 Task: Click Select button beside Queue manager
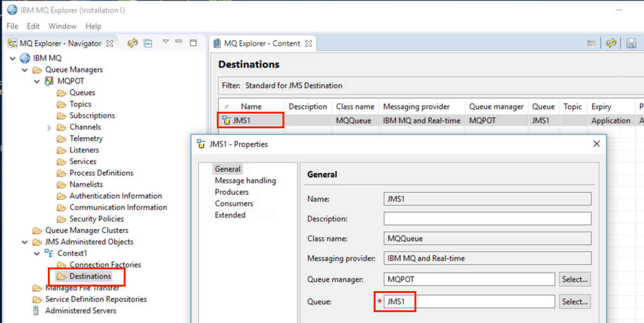tap(575, 280)
